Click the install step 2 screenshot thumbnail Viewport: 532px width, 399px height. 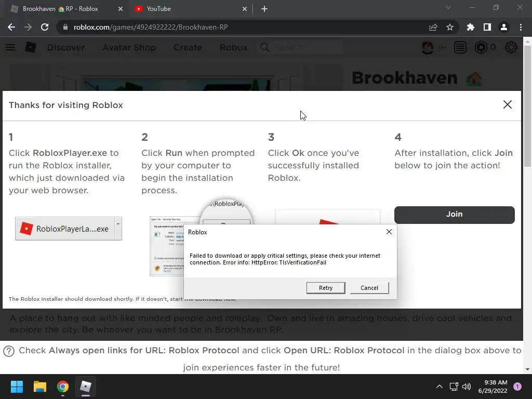167,246
